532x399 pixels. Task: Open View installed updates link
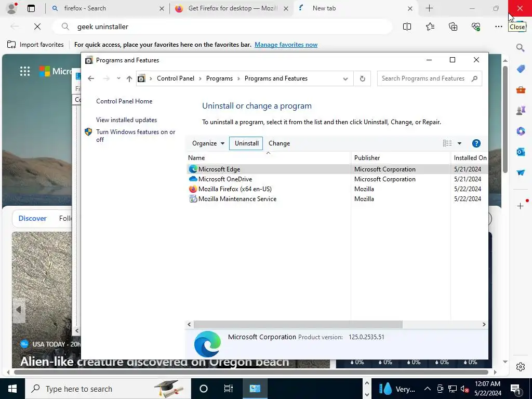pos(126,120)
